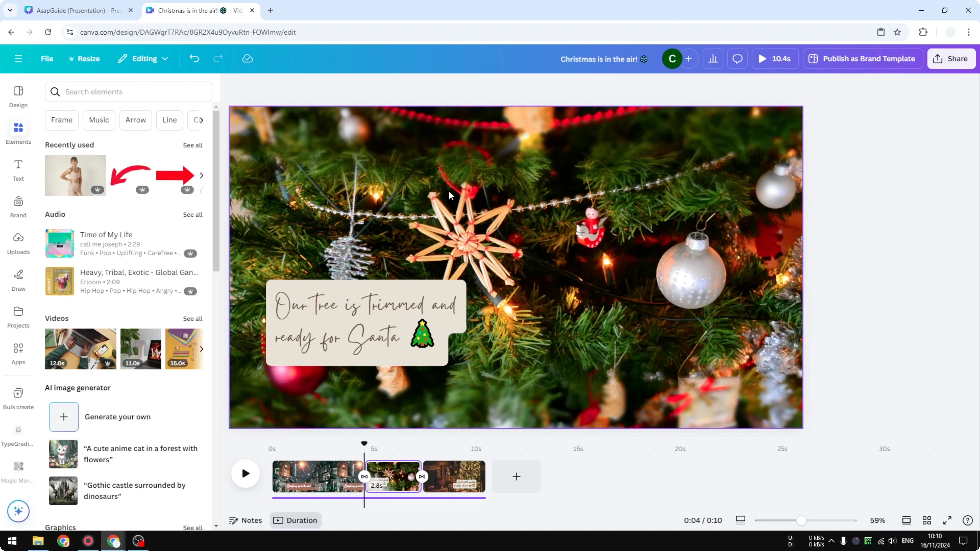Open the File menu
Screen dimensions: 980x551
pyautogui.click(x=47, y=58)
